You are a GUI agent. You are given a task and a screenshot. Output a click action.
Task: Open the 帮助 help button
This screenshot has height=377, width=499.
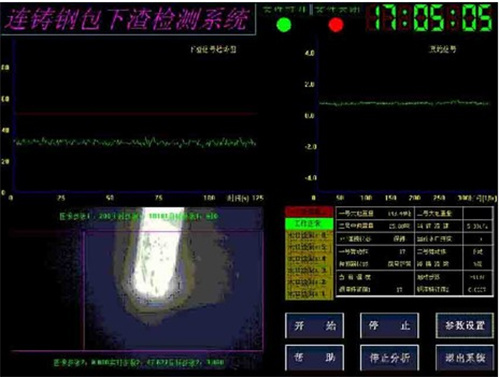click(x=315, y=358)
